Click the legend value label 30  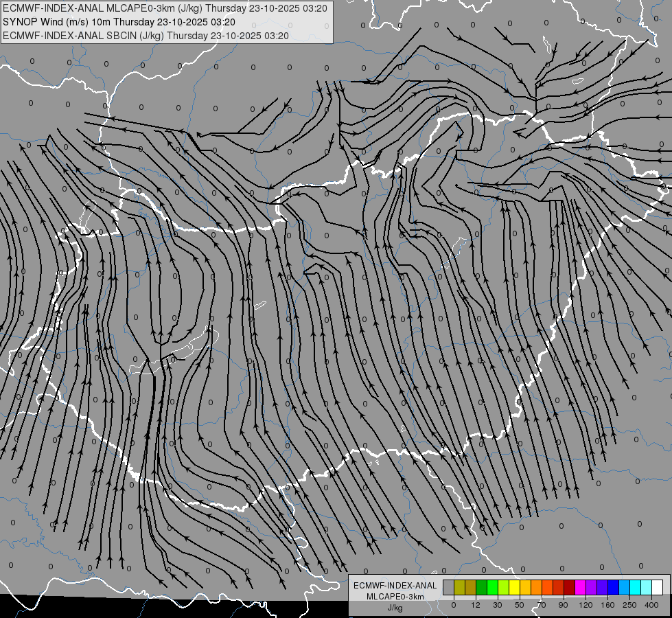coord(498,605)
